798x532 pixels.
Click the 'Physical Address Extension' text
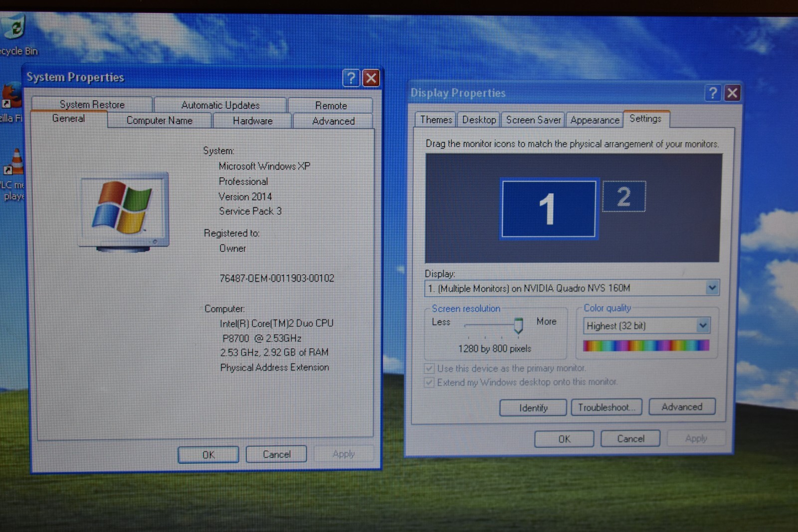[x=275, y=367]
